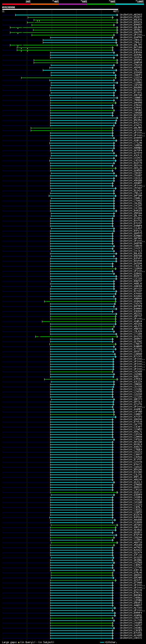The width and height of the screenshot is (146, 644).
Task: Click the white query sequence bar
Action: tap(60, 9)
